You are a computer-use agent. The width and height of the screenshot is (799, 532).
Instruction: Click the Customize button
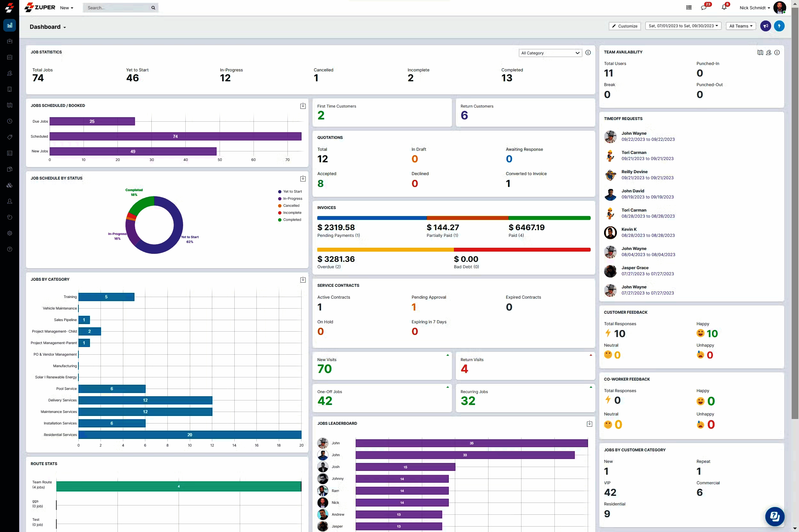click(x=624, y=26)
